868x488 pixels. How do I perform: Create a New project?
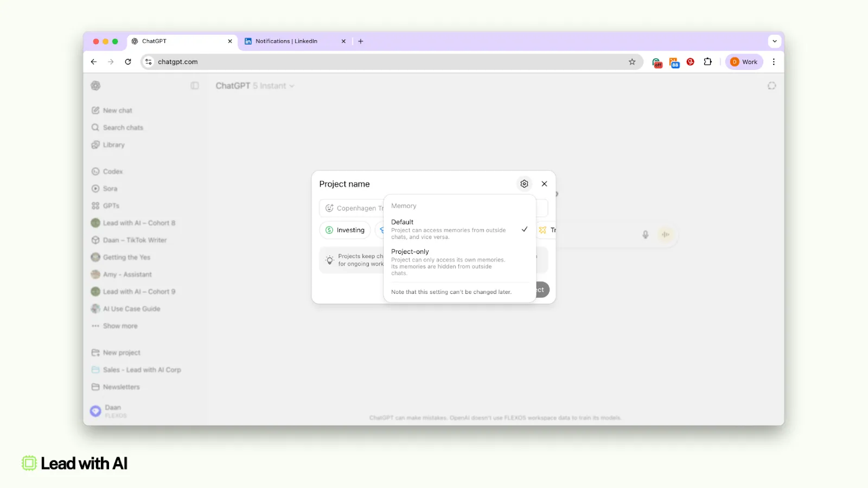[116, 352]
